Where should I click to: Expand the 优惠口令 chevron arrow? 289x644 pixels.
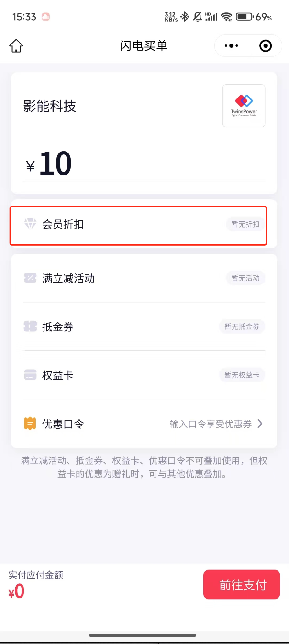click(260, 424)
